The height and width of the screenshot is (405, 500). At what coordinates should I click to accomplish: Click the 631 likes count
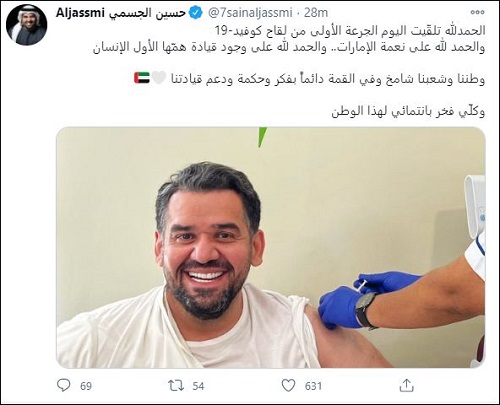313,386
